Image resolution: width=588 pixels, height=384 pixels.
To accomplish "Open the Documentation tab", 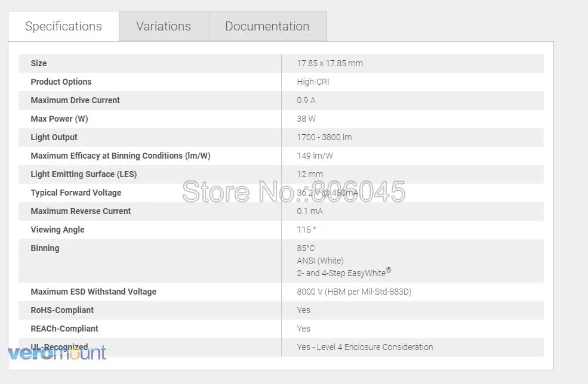I will click(267, 26).
